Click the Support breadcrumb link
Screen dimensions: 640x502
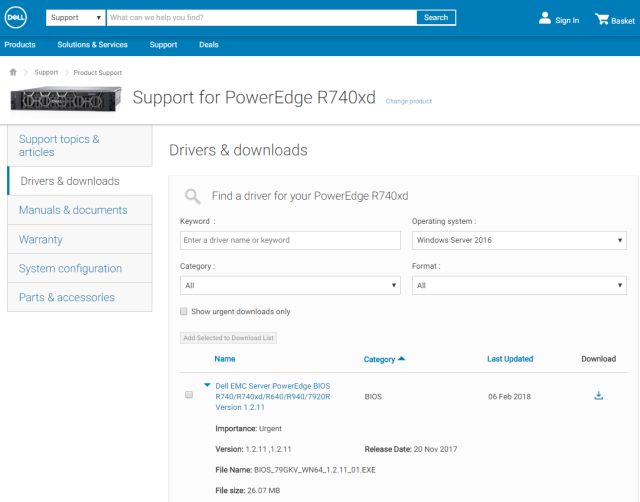[x=46, y=72]
